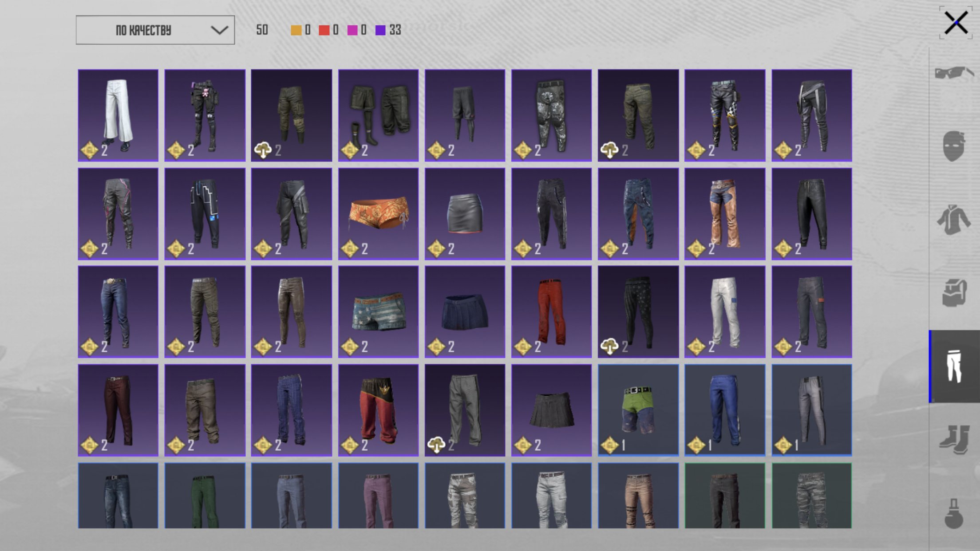Click the red quality color swatch
This screenshot has width=980, height=551.
tap(324, 30)
